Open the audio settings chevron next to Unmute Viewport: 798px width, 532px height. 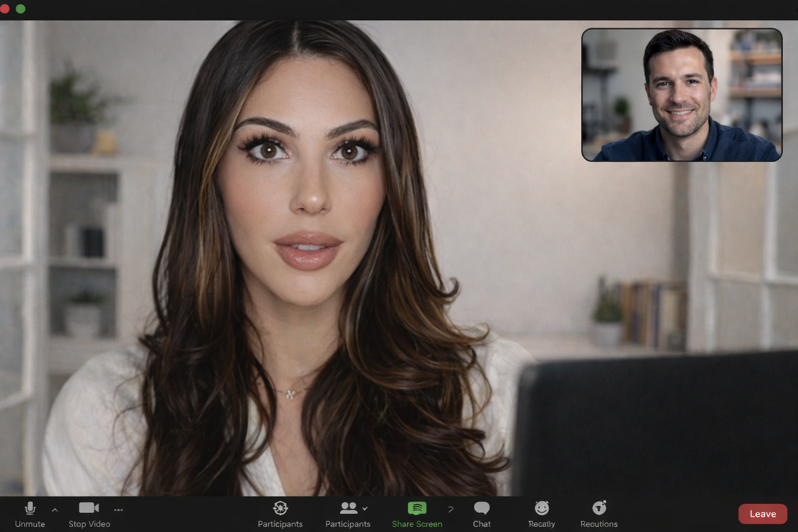(x=55, y=510)
